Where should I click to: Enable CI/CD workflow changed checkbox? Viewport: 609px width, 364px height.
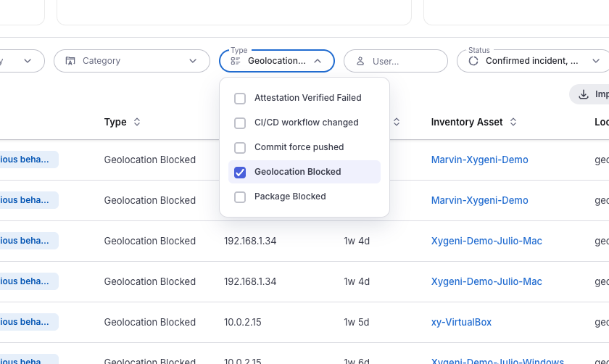pos(240,123)
